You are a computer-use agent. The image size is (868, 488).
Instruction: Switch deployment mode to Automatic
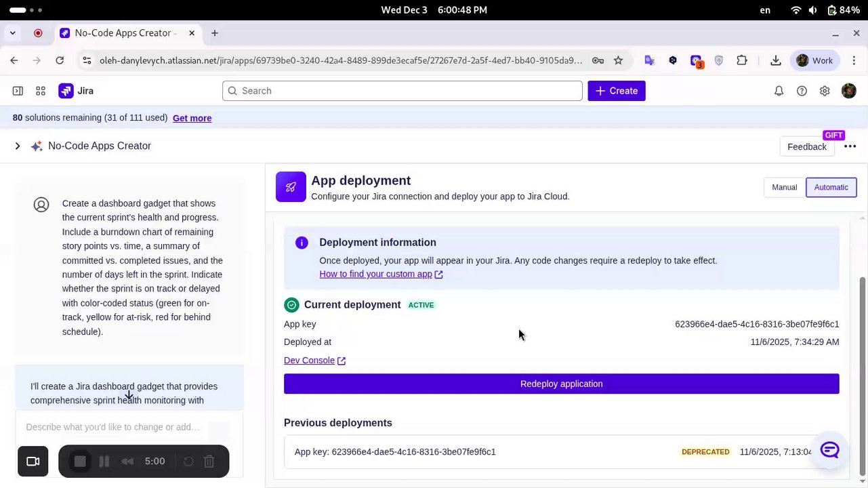pos(831,188)
